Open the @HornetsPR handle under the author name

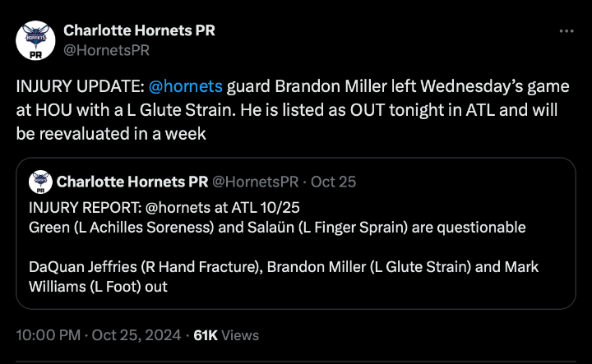100,51
